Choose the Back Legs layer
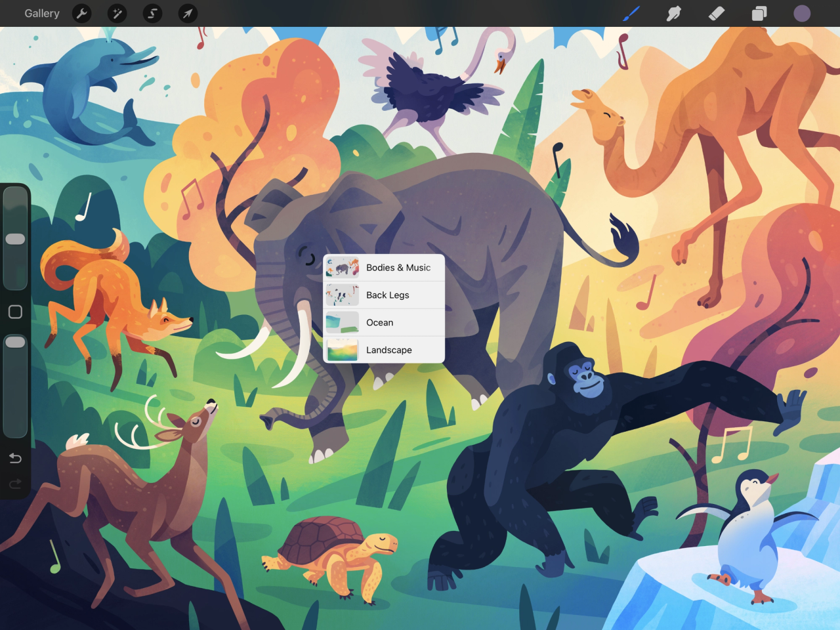Screen dimensions: 840x630 tap(384, 295)
